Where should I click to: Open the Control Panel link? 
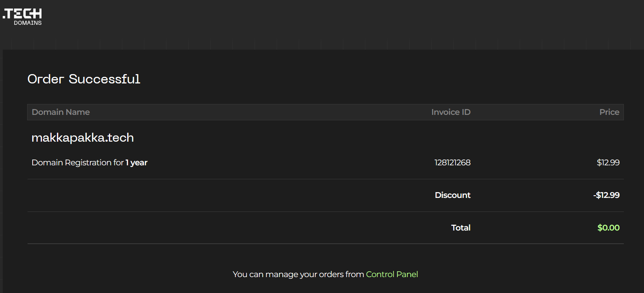click(392, 274)
